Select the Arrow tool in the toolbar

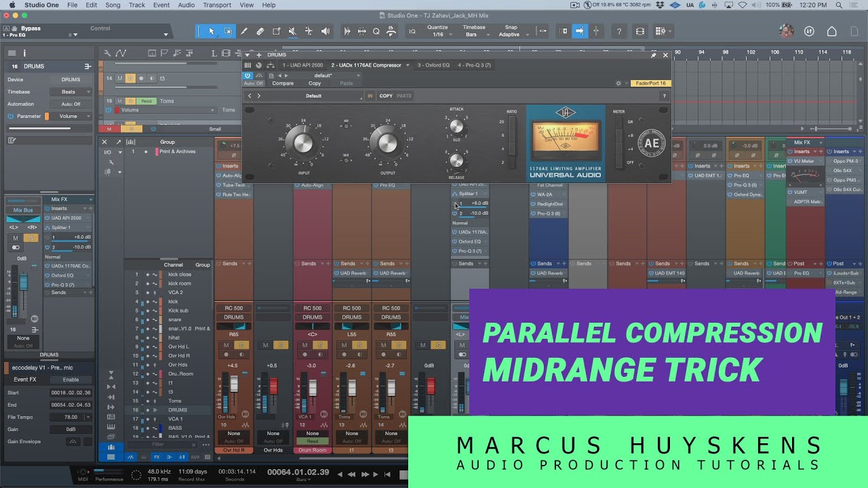tap(212, 31)
